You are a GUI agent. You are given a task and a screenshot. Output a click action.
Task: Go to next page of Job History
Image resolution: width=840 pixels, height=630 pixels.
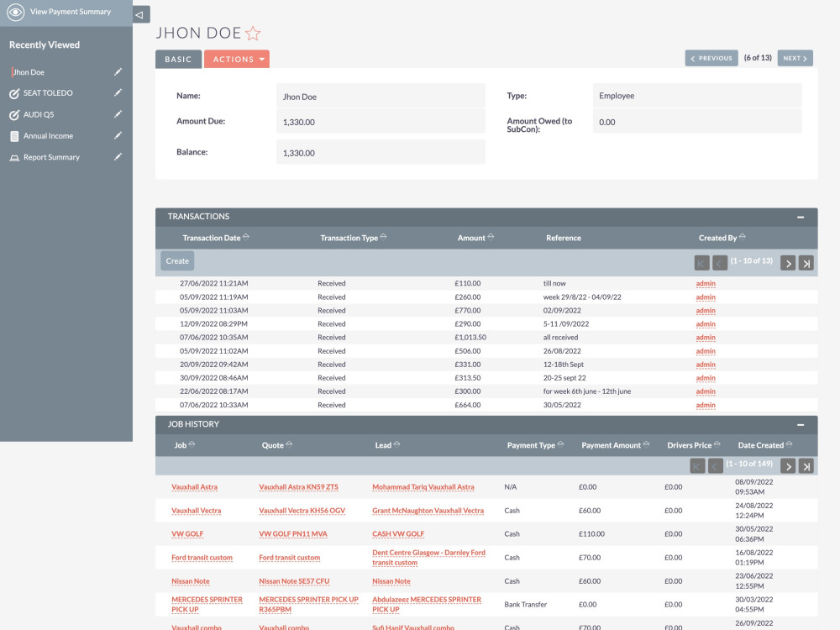click(x=788, y=466)
